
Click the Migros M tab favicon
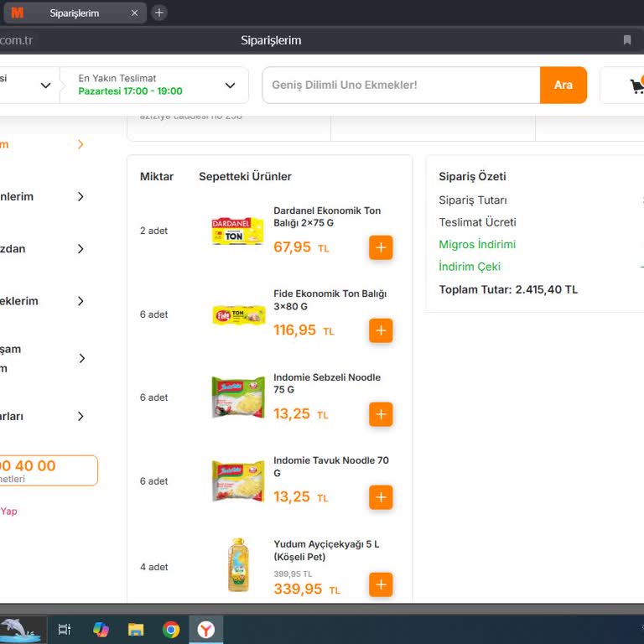tap(18, 13)
